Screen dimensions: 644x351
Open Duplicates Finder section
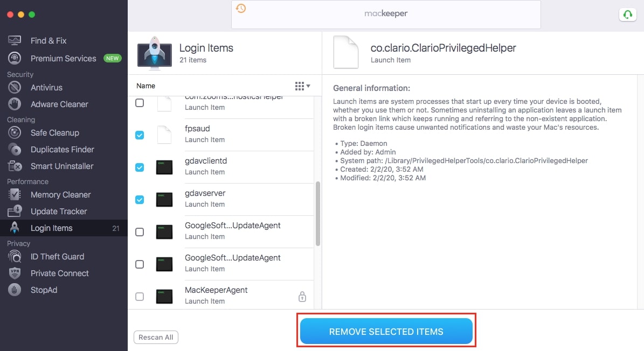pyautogui.click(x=63, y=149)
